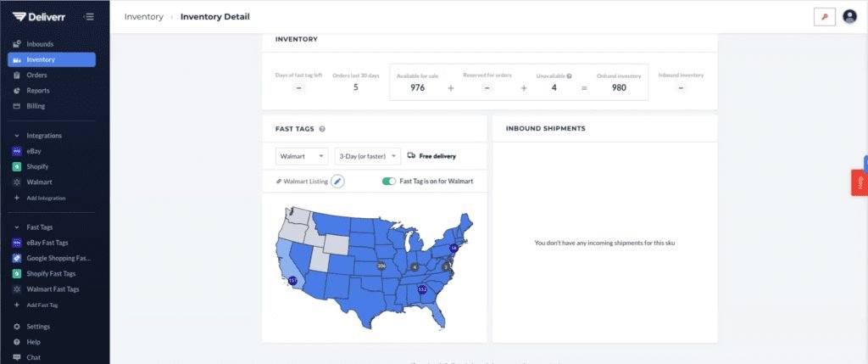
Task: Collapse the sidebar with the menu icon
Action: coord(88,17)
